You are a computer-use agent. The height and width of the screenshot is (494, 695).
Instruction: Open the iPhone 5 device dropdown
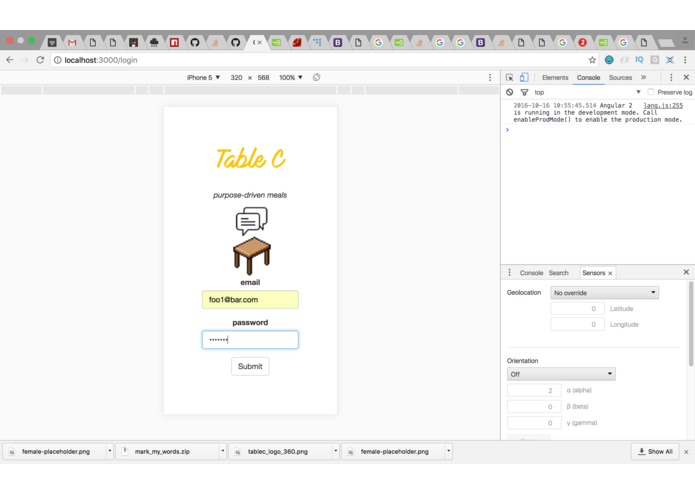tap(203, 78)
